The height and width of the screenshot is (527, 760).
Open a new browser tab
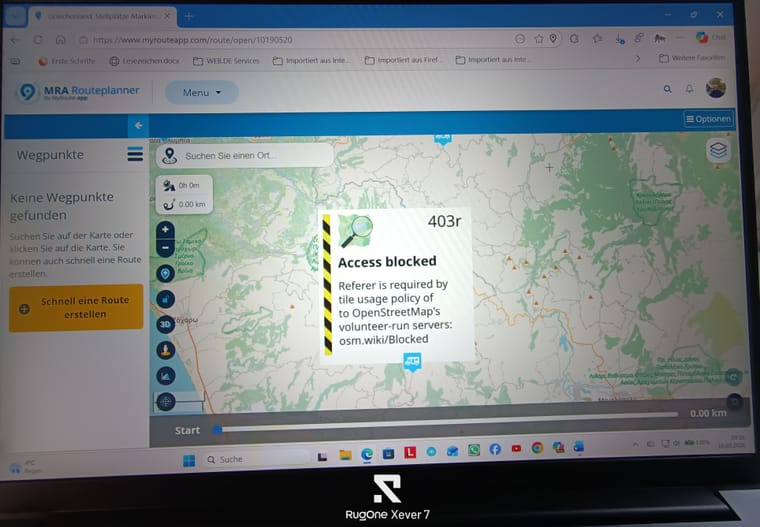[x=189, y=16]
